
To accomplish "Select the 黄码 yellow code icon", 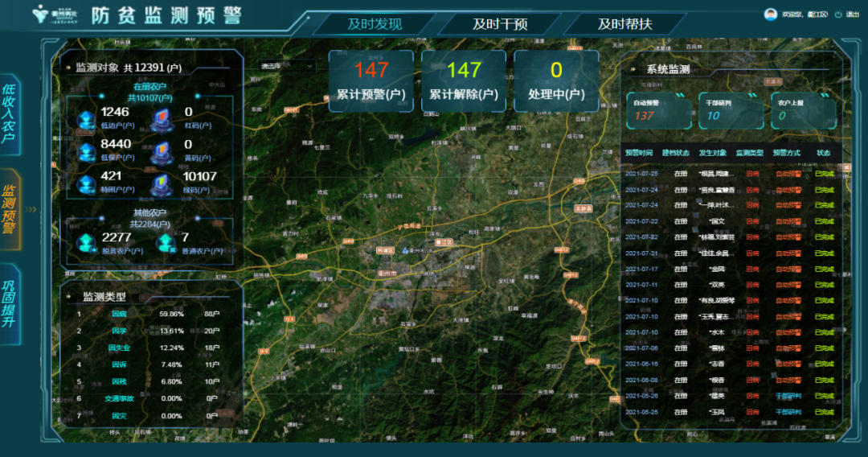I will pyautogui.click(x=162, y=153).
